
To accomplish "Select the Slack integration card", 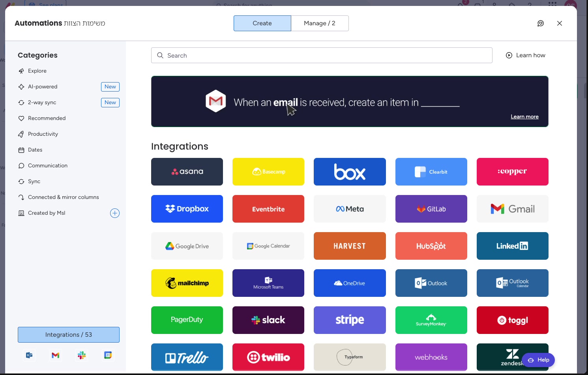I will point(268,320).
